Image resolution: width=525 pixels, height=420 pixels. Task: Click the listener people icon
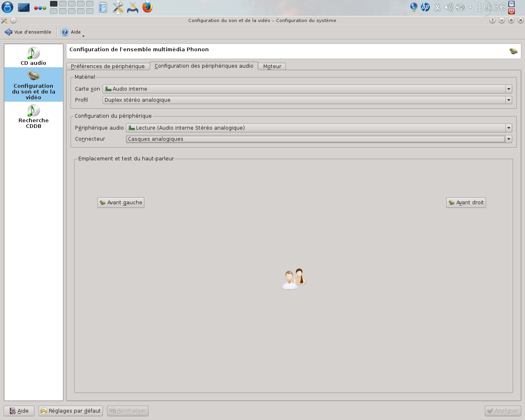(294, 279)
